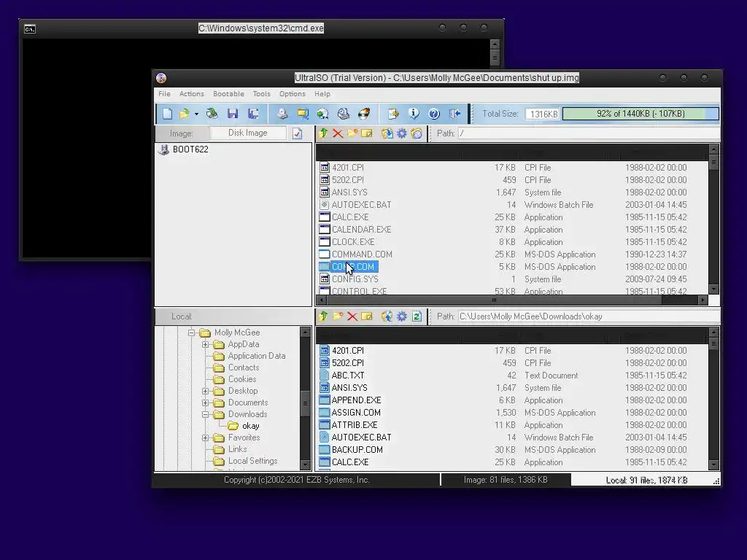Click the Burn CD/DVD Image flame icon
The image size is (747, 560).
click(x=364, y=113)
